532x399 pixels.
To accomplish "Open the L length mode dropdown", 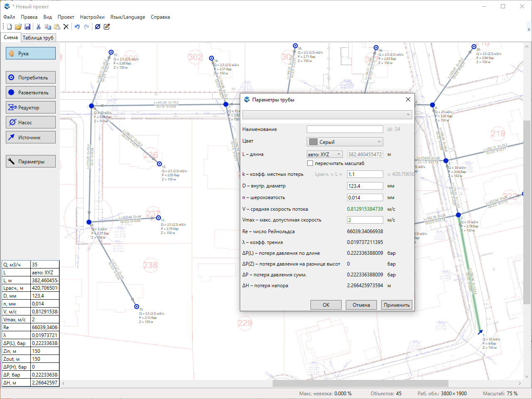I will point(325,154).
